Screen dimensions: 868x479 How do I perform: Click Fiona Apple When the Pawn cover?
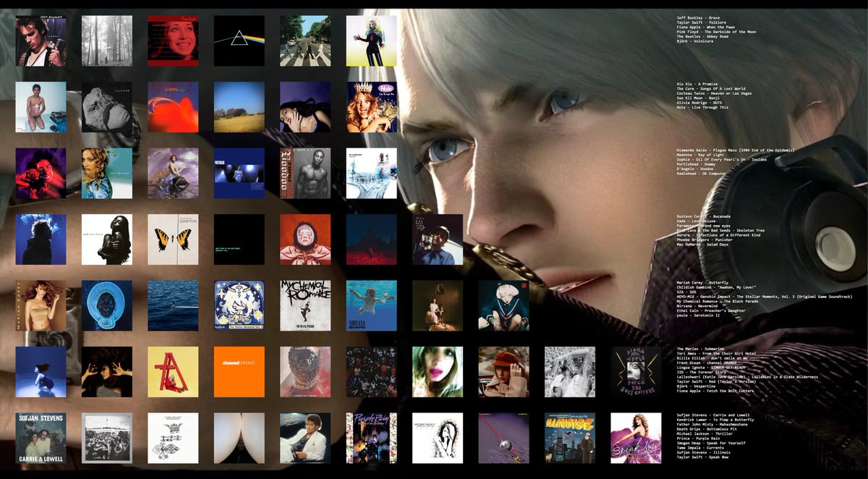[x=173, y=41]
